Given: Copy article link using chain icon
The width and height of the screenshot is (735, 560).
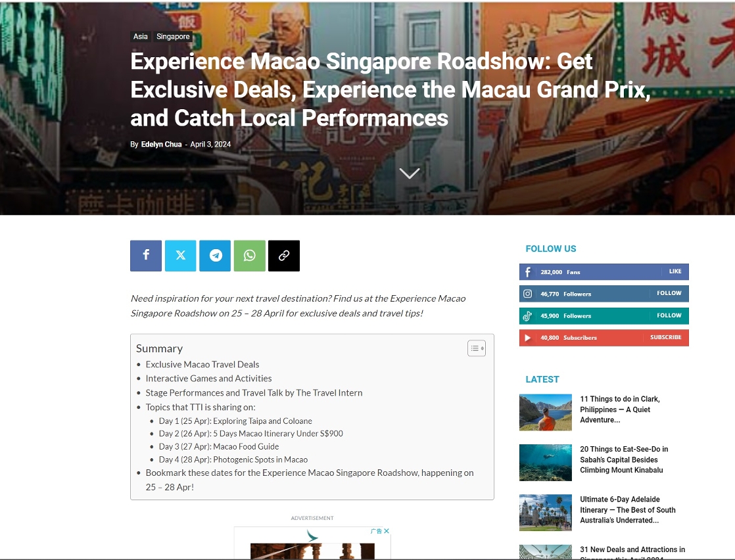Looking at the screenshot, I should click(x=284, y=256).
